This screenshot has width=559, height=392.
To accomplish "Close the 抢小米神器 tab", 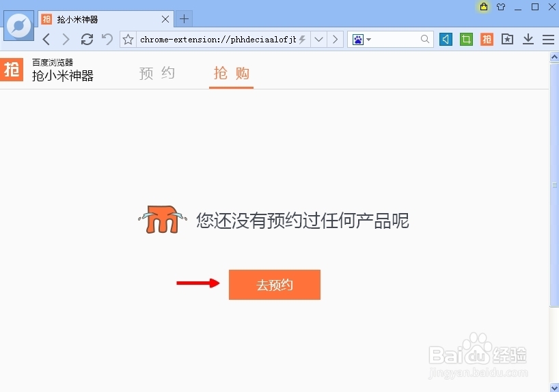I will click(x=165, y=19).
